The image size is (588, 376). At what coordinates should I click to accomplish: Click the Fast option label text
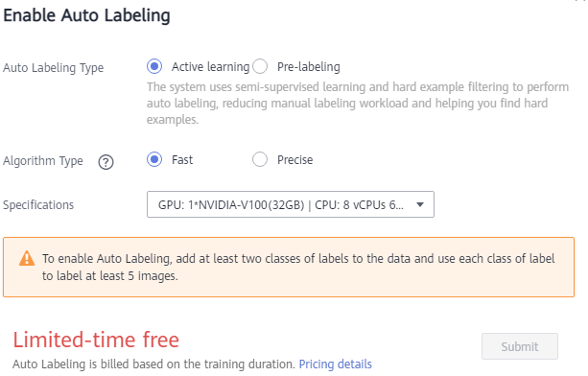[182, 160]
